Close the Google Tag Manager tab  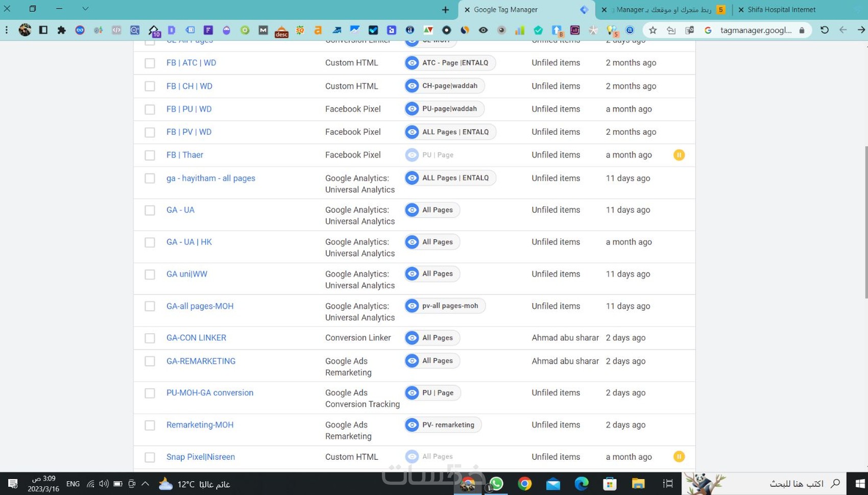tap(467, 10)
